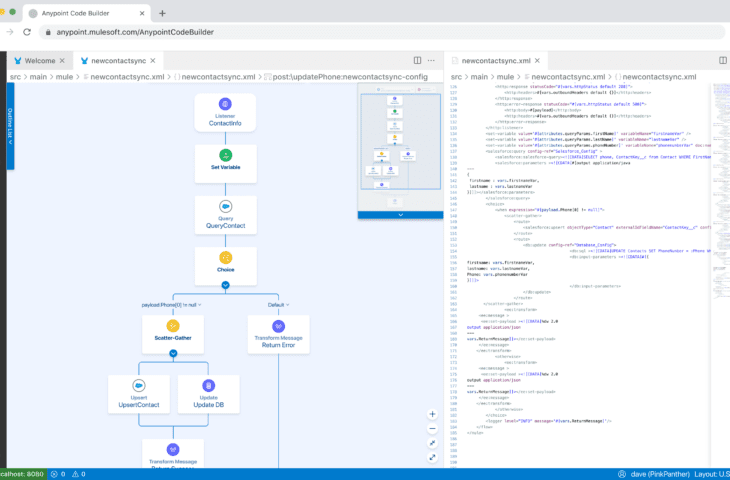This screenshot has height=480, width=730.
Task: Click the Update DB database icon
Action: 209,385
